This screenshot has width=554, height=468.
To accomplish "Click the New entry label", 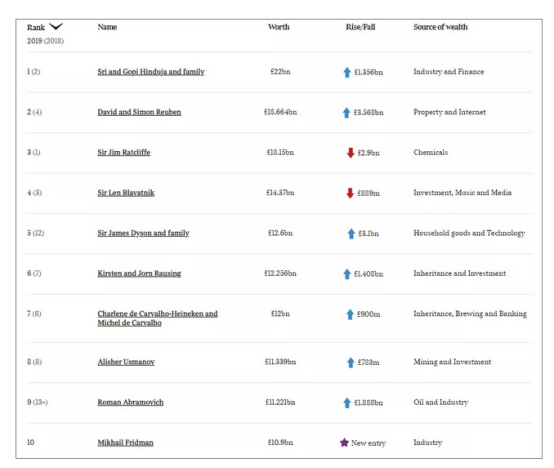I will (x=369, y=443).
